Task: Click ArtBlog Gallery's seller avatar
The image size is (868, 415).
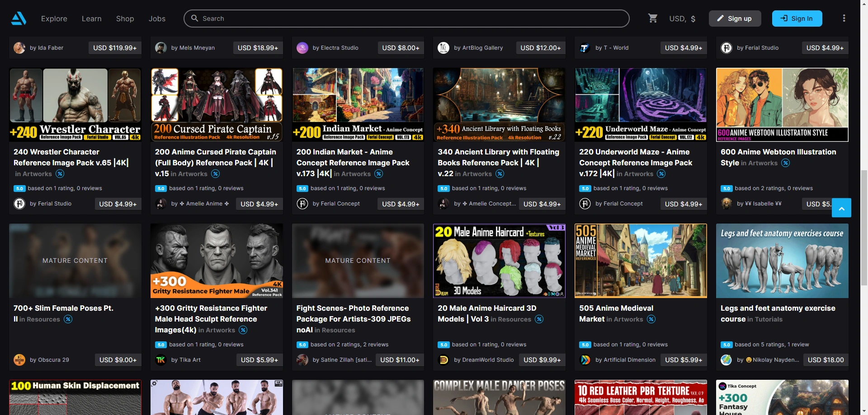Action: click(x=443, y=48)
